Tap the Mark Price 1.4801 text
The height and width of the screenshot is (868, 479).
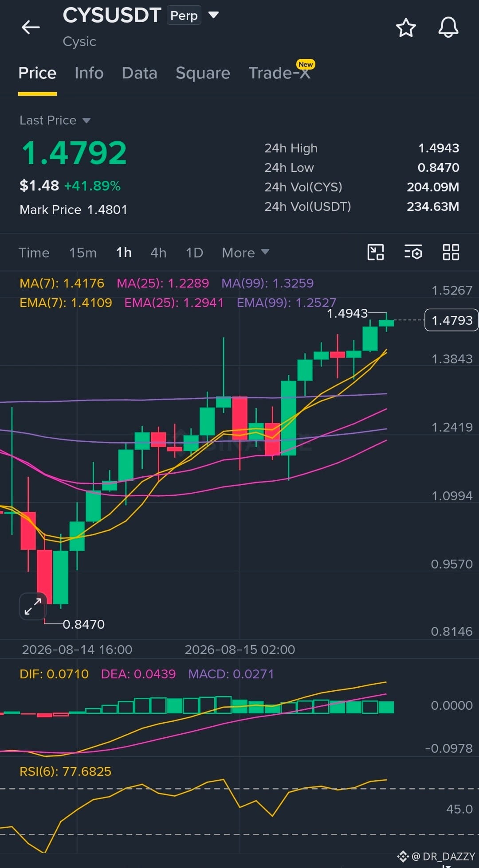pos(73,210)
